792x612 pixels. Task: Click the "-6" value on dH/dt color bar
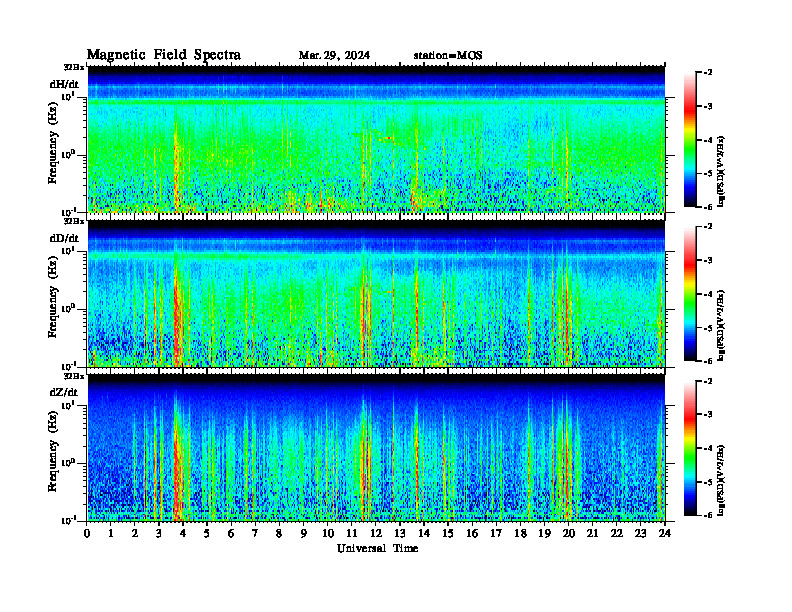point(708,207)
